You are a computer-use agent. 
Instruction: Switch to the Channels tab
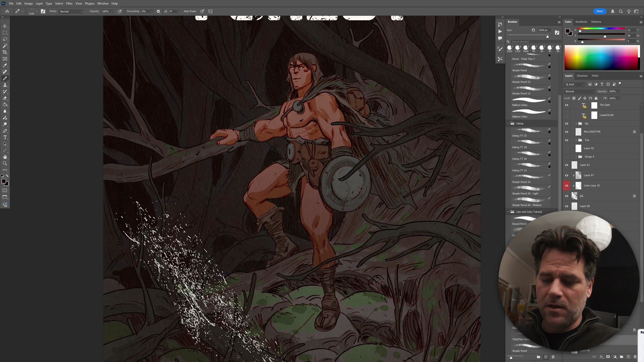582,76
